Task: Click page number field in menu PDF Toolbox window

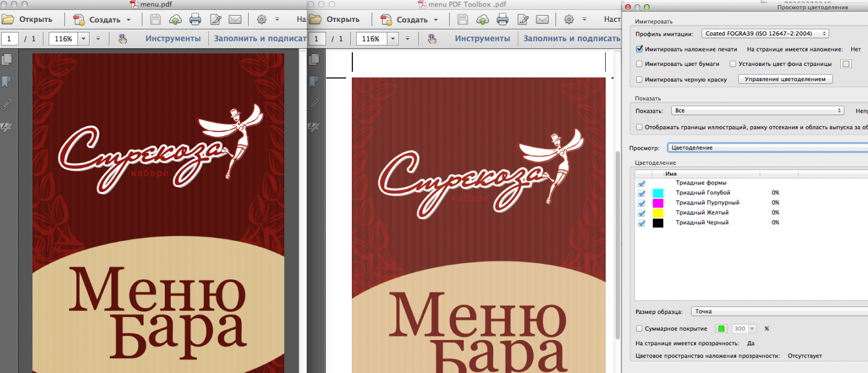Action: tap(318, 39)
